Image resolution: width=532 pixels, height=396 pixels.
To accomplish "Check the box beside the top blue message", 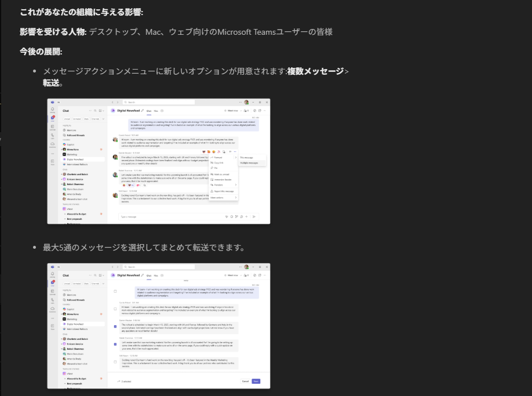I will 115,291.
